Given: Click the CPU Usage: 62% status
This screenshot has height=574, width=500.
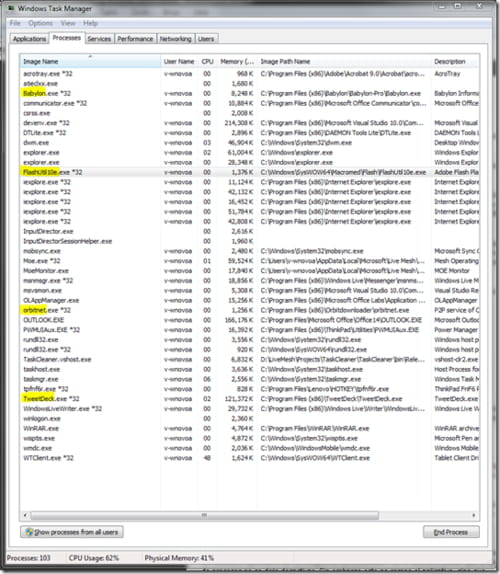Looking at the screenshot, I should click(x=94, y=558).
